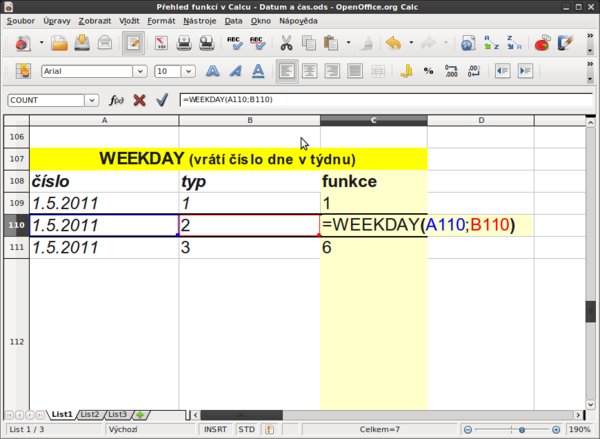Open the Nástroje menu
This screenshot has height=439, width=600.
point(199,21)
